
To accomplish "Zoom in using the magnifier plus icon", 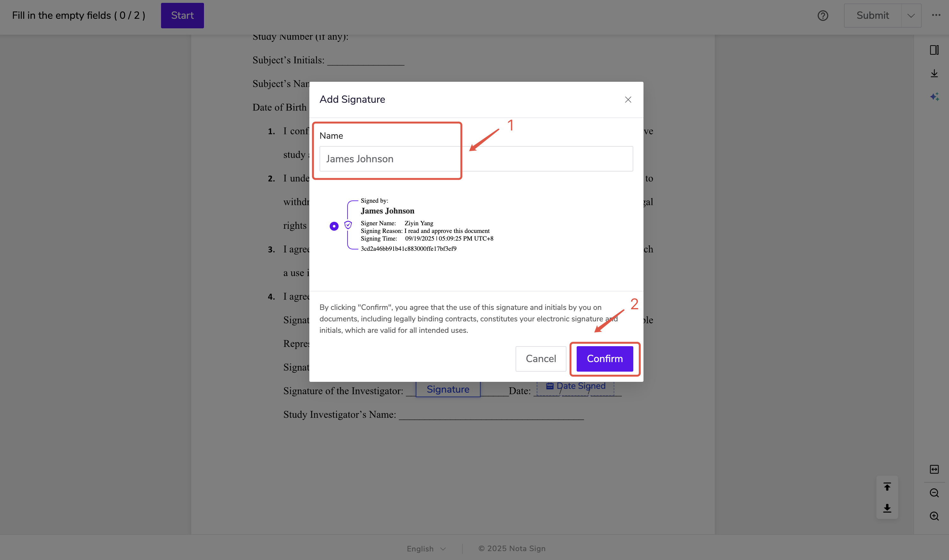I will coord(934,516).
